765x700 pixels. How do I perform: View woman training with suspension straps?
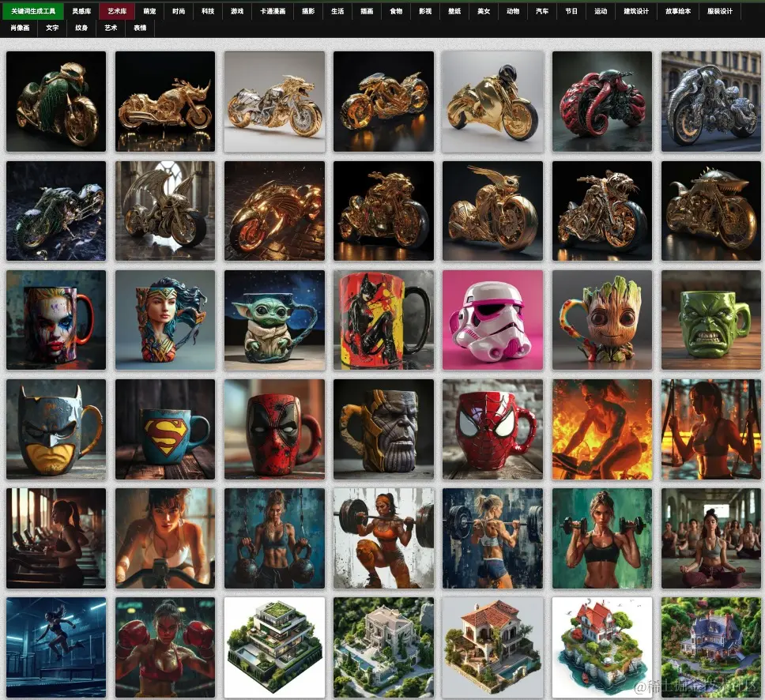click(710, 429)
